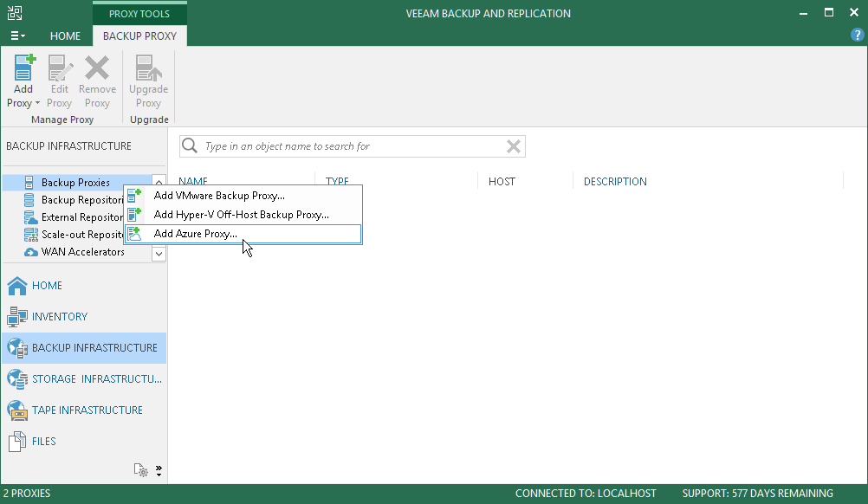This screenshot has height=504, width=868.
Task: Click SUPPORT: 577 DAYS REMAINING status
Action: (757, 494)
